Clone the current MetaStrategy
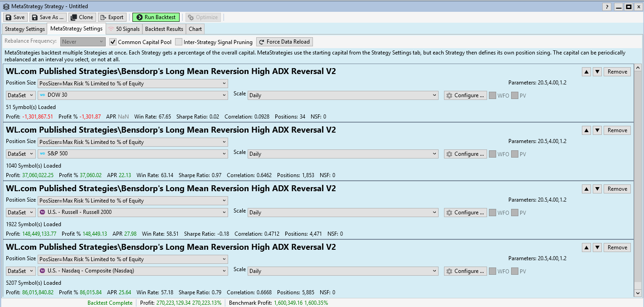The height and width of the screenshot is (307, 644). coord(82,17)
